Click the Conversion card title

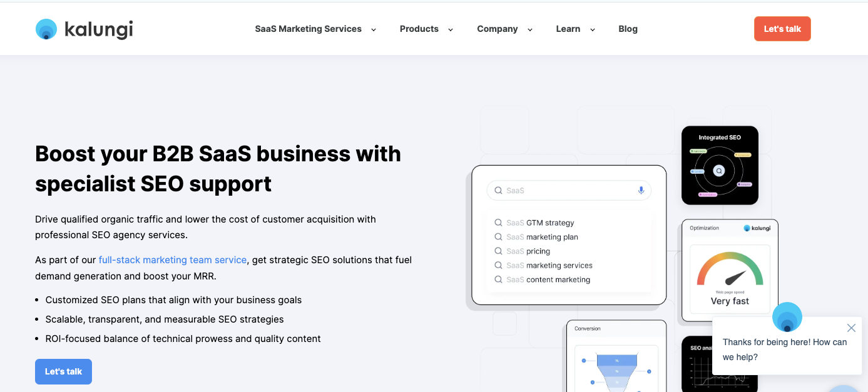(x=587, y=329)
